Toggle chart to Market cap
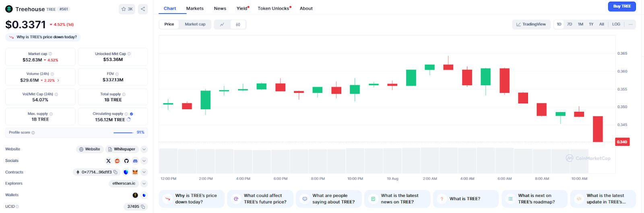Screen dimensions: 644x213 [x=195, y=25]
